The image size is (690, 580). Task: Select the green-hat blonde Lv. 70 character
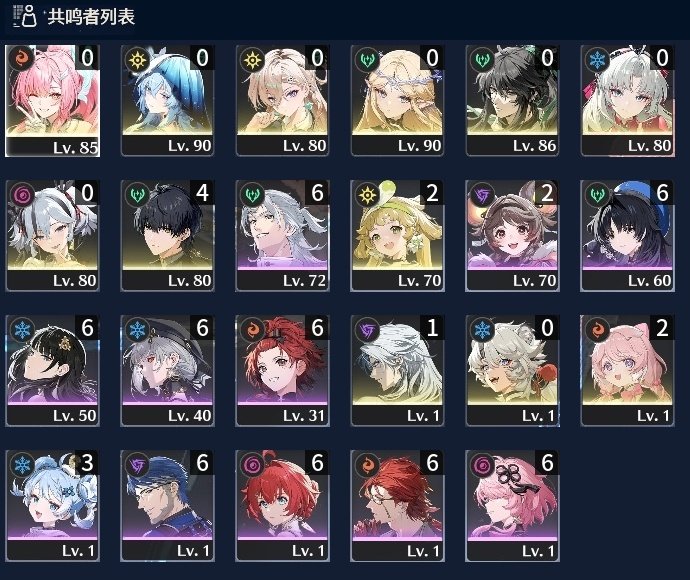pos(397,235)
